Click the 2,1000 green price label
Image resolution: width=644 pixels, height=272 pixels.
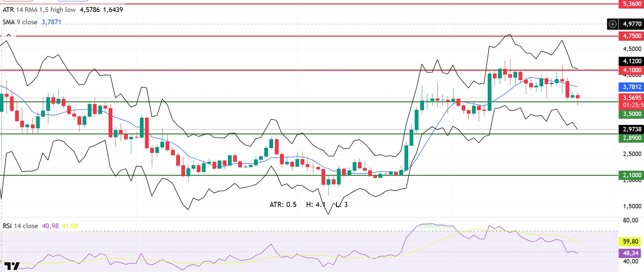click(x=631, y=175)
